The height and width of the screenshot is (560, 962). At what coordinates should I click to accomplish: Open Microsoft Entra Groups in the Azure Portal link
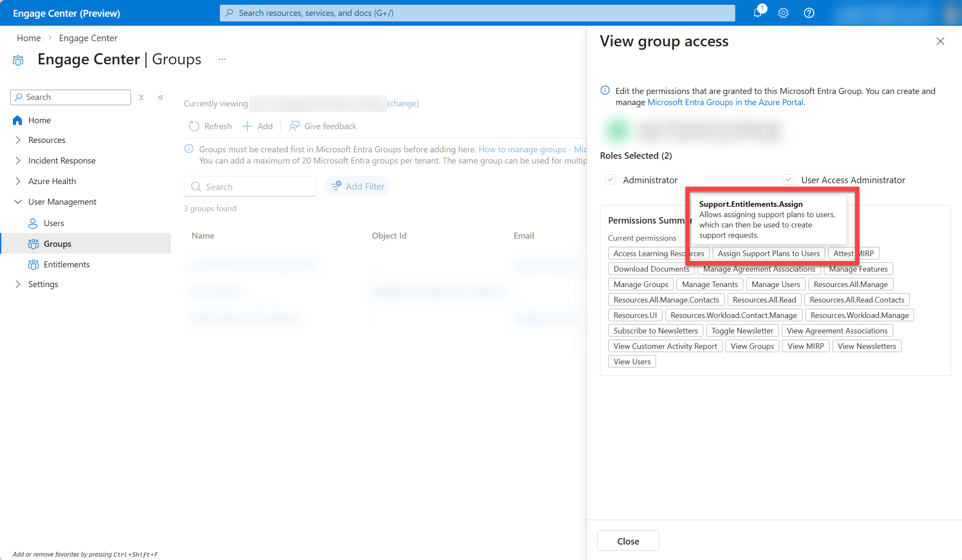[x=725, y=102]
